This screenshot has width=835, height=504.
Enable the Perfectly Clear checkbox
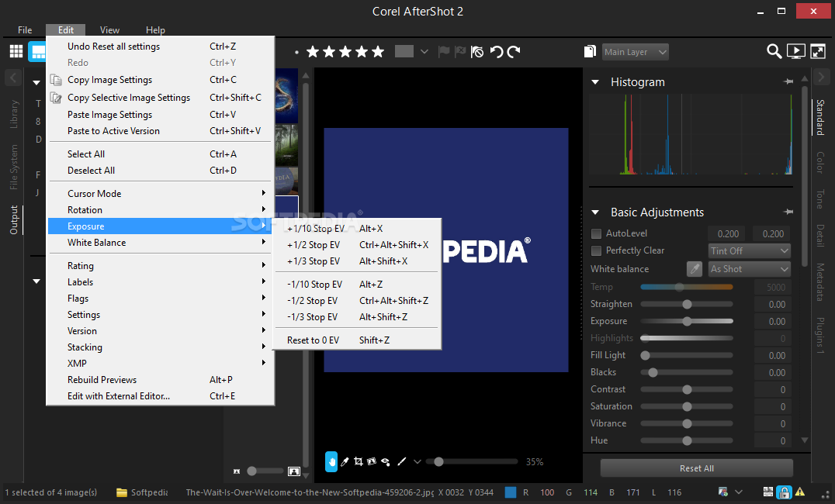pyautogui.click(x=597, y=250)
